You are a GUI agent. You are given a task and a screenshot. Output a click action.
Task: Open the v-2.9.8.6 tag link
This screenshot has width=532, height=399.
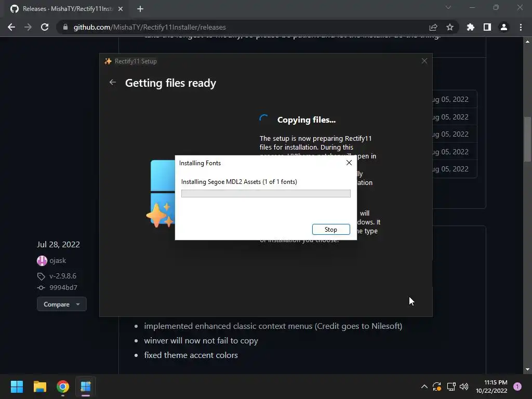63,276
